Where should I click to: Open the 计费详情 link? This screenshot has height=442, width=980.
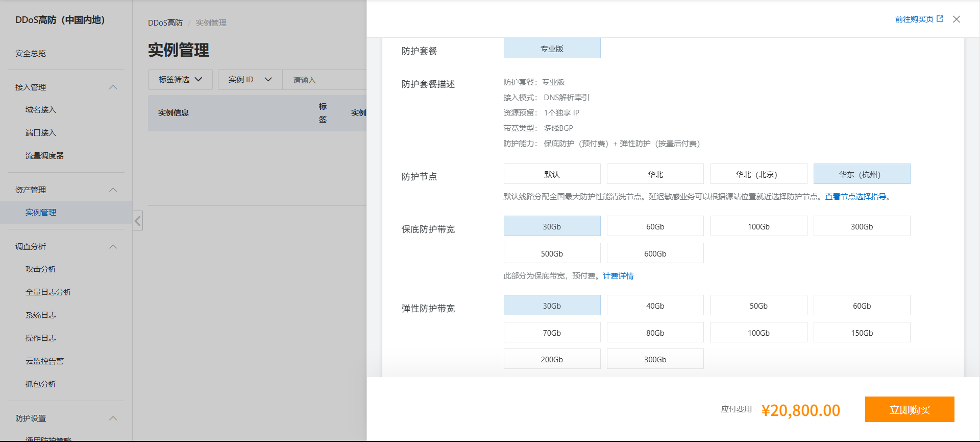618,276
